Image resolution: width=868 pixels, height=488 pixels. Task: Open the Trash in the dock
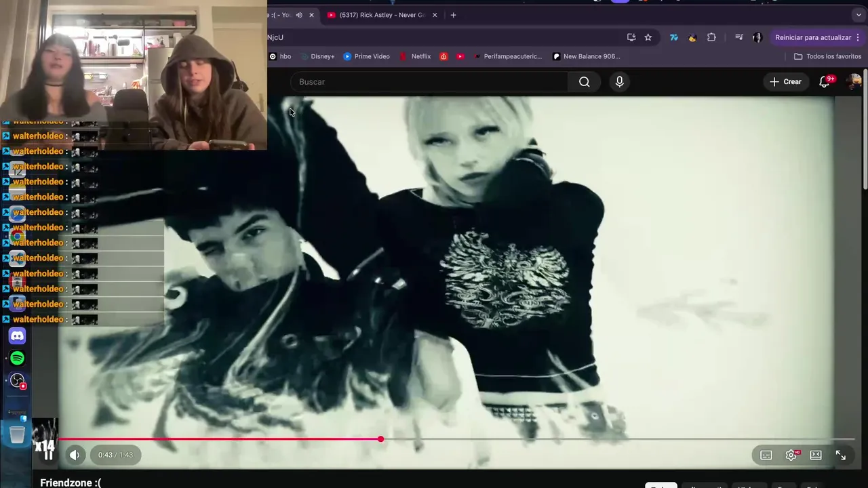[18, 434]
